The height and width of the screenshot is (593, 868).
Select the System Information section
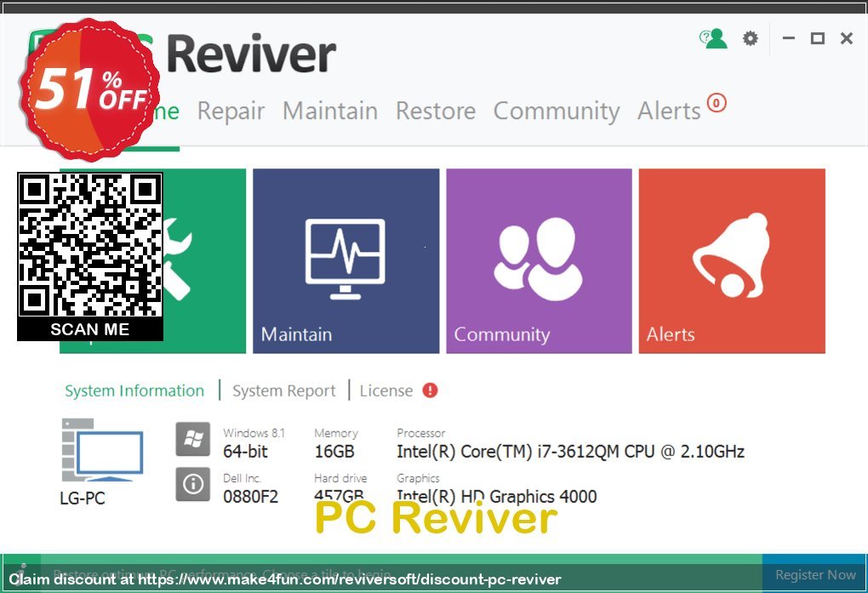[x=134, y=391]
